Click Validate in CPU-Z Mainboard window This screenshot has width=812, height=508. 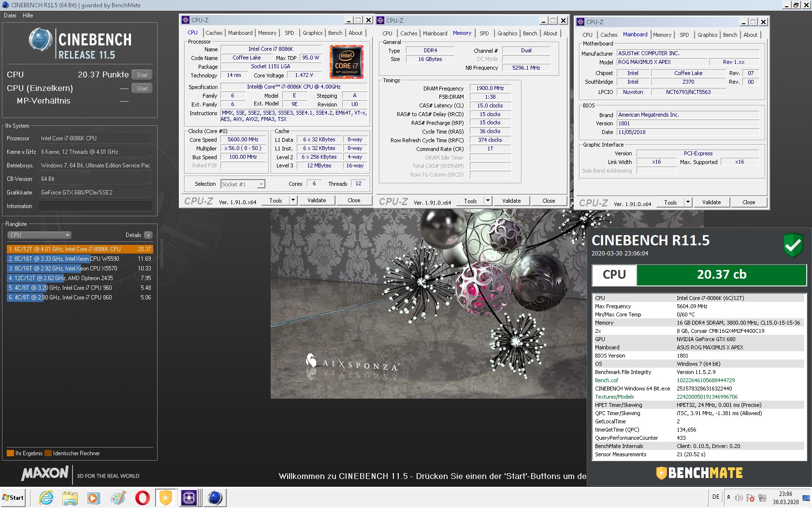click(711, 202)
